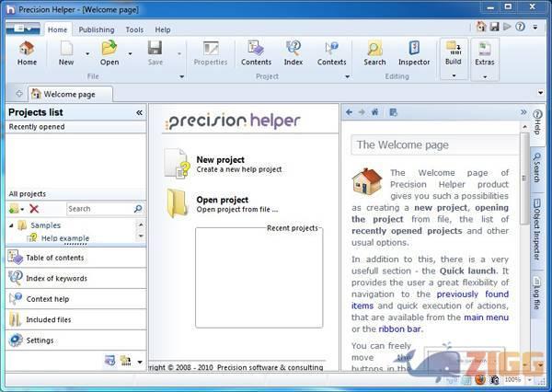This screenshot has height=392, width=552.
Task: Follow the 'previously found items' link
Action: (473, 294)
